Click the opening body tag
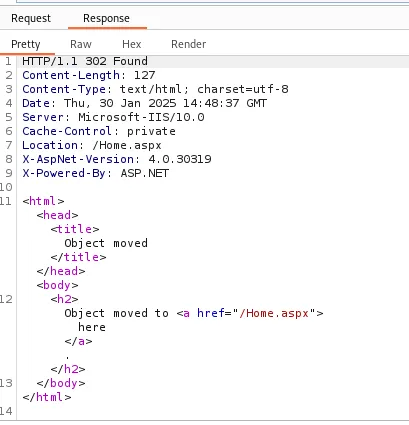 [x=57, y=285]
